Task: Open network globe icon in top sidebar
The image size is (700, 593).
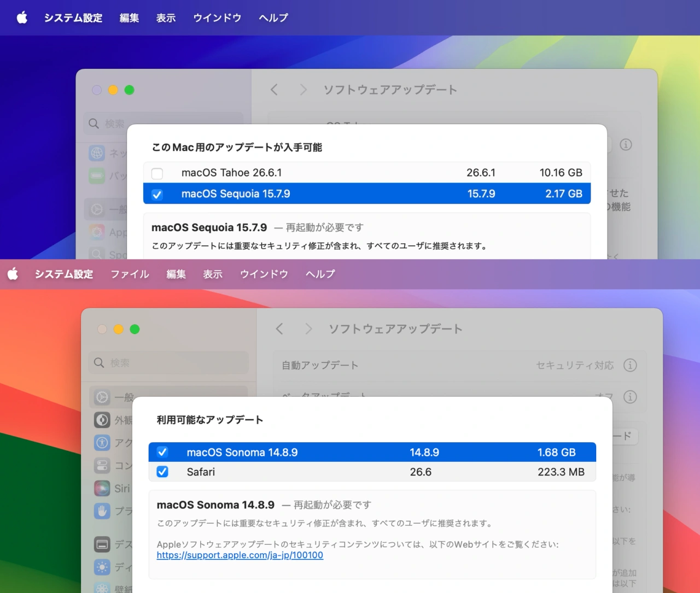Action: (x=97, y=153)
